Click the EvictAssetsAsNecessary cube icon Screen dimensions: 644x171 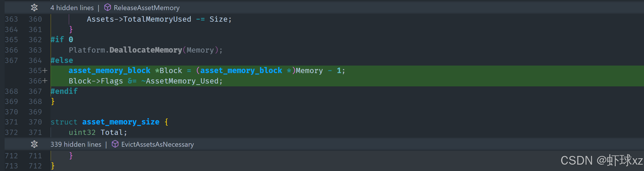(x=115, y=144)
